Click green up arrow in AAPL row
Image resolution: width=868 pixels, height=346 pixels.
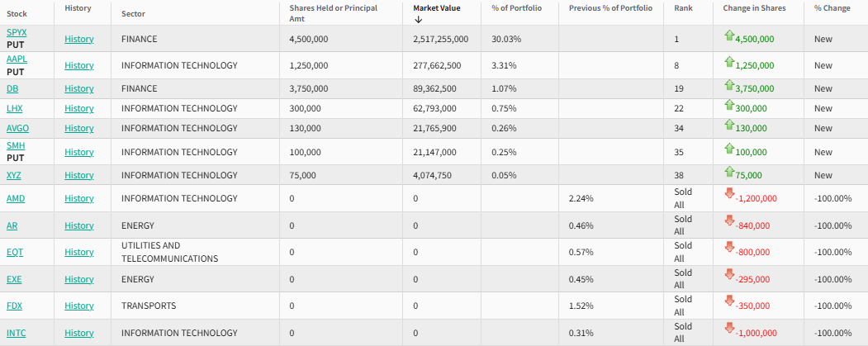(x=729, y=62)
